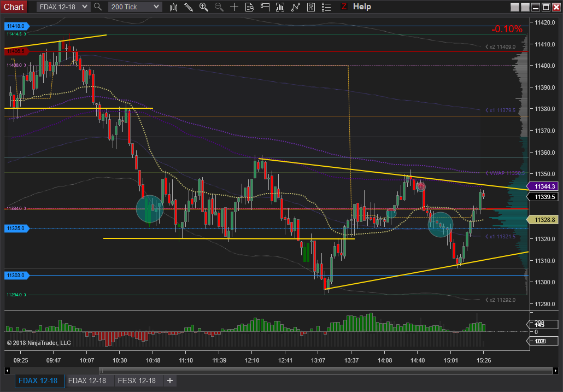Select the 11303.0 blue price line flag
Screen dimensions: 563x392
click(x=16, y=276)
